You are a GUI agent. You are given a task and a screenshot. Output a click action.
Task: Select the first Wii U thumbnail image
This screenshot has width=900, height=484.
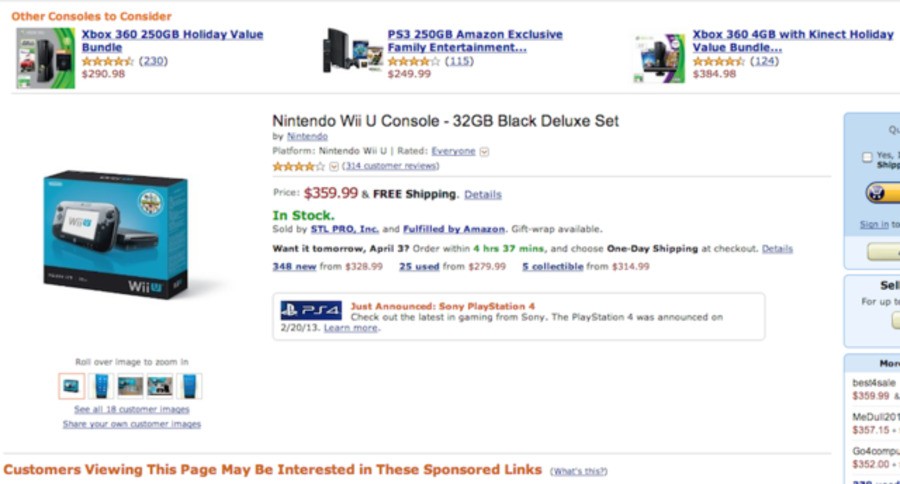click(x=72, y=386)
